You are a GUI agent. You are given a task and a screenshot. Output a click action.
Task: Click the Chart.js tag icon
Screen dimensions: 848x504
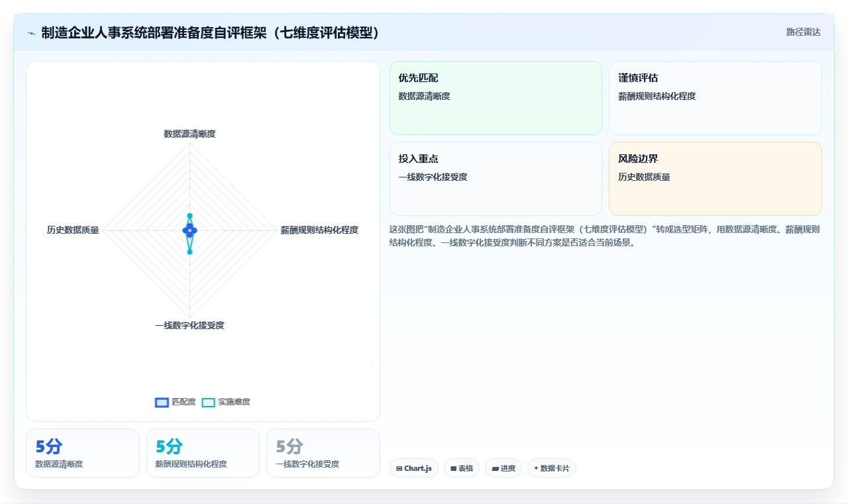(x=399, y=468)
